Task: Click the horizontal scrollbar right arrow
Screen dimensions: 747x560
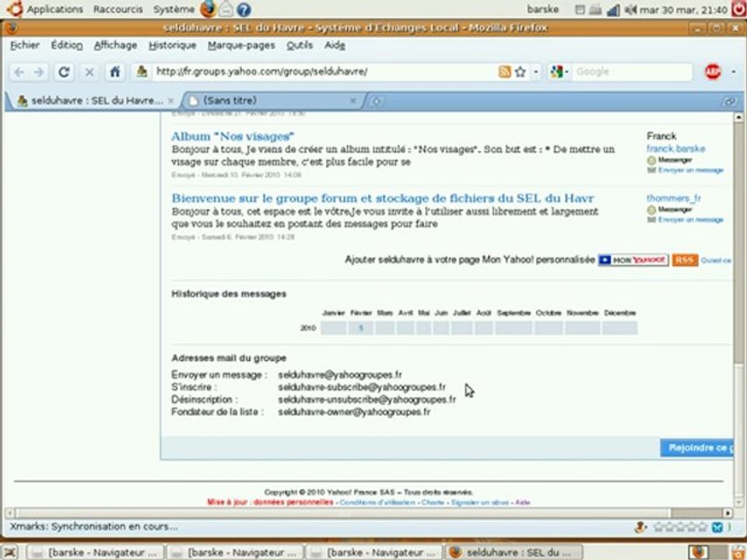Action: [x=728, y=513]
